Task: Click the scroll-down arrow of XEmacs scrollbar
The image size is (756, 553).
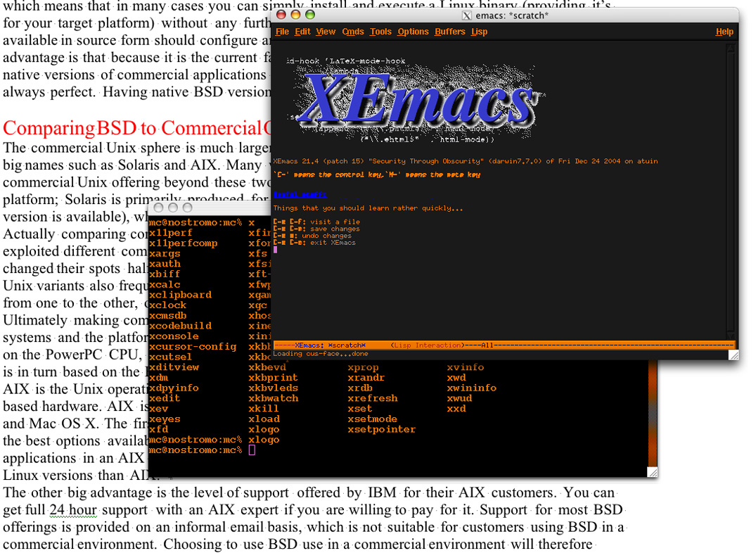Action: click(x=731, y=336)
